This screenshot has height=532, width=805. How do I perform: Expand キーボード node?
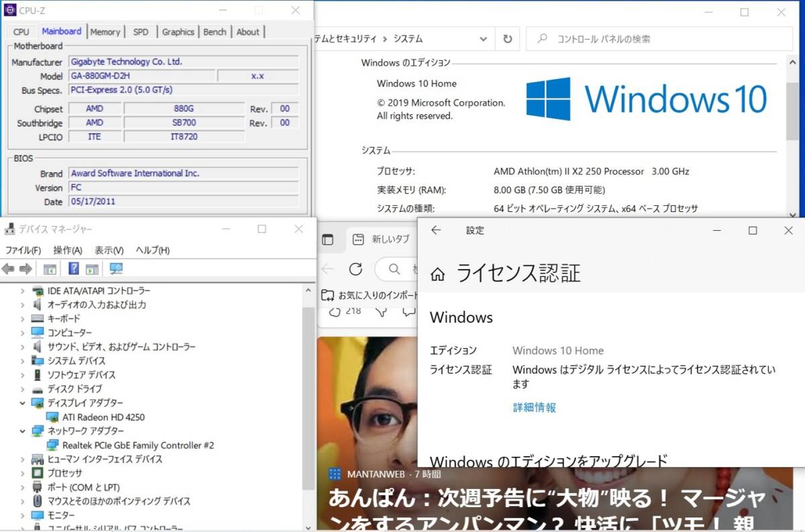tap(22, 319)
